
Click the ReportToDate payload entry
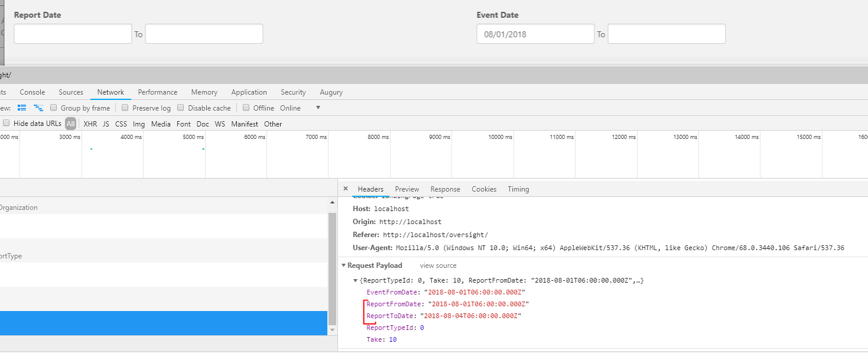(x=444, y=316)
